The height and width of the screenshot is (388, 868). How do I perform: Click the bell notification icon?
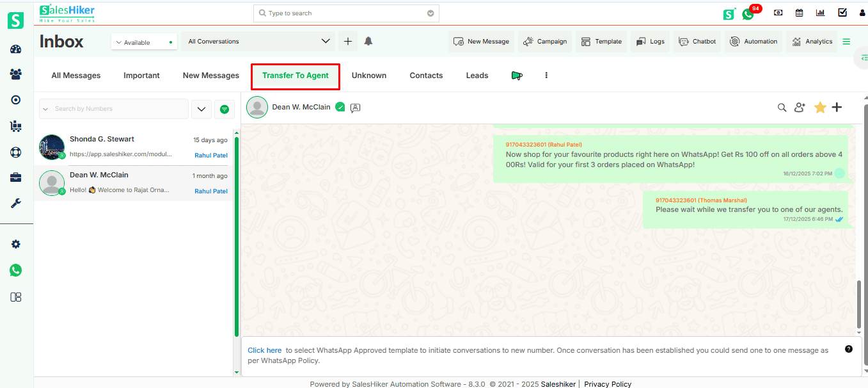(x=368, y=42)
